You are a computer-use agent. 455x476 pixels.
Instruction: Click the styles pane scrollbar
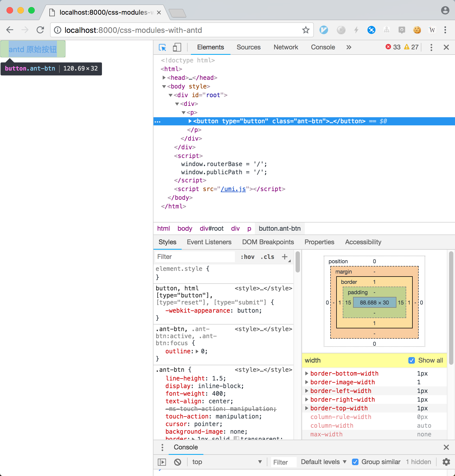coord(297,262)
